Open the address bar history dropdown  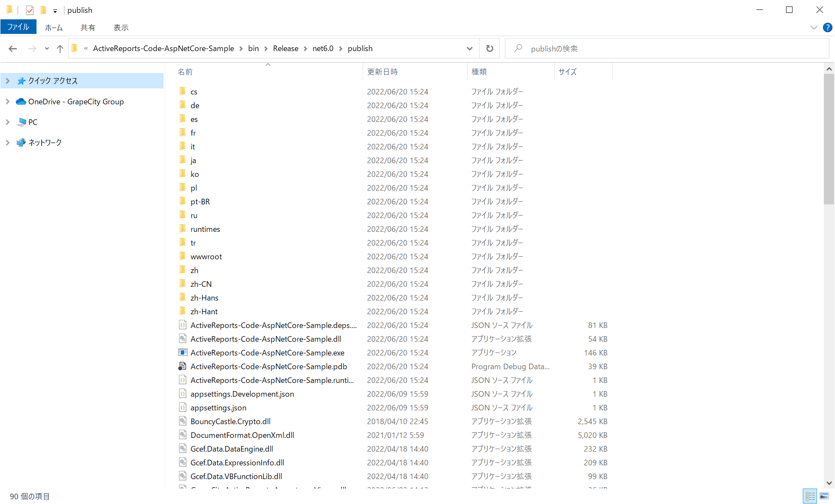point(470,49)
